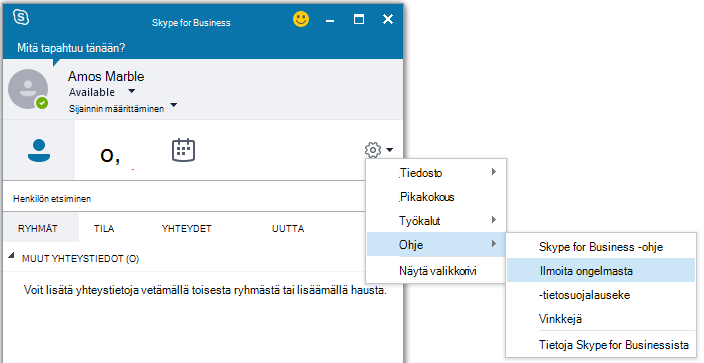Click the Amos Marble name text
The height and width of the screenshot is (363, 704).
[x=106, y=76]
